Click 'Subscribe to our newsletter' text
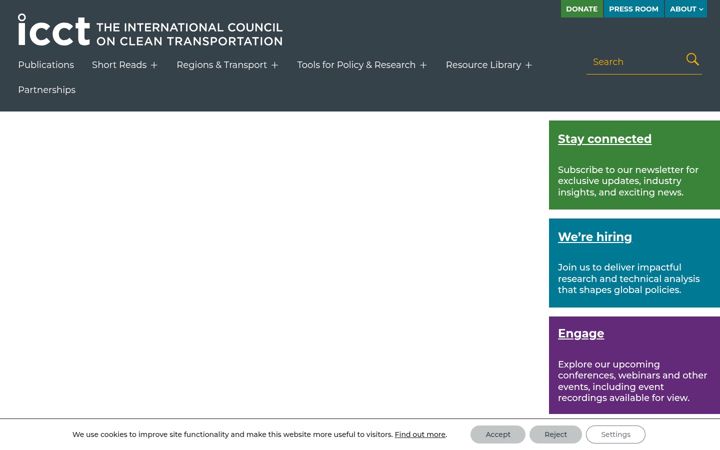720x450 pixels. point(628,181)
